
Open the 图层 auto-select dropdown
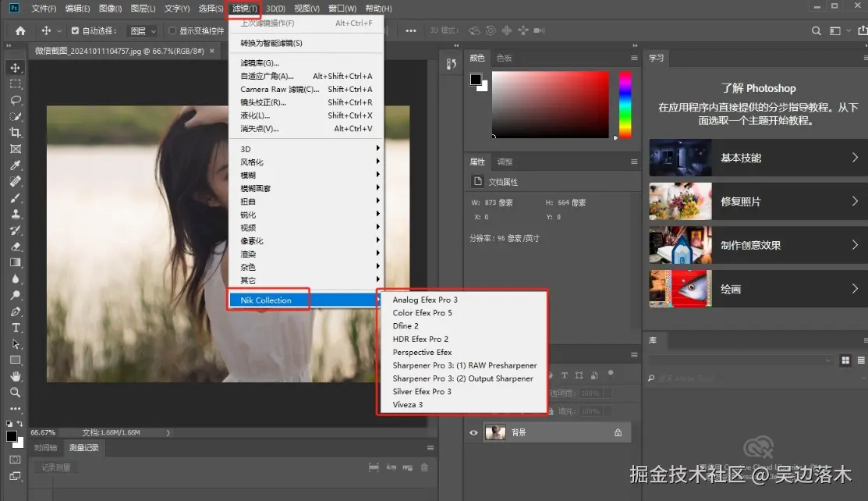pos(143,31)
